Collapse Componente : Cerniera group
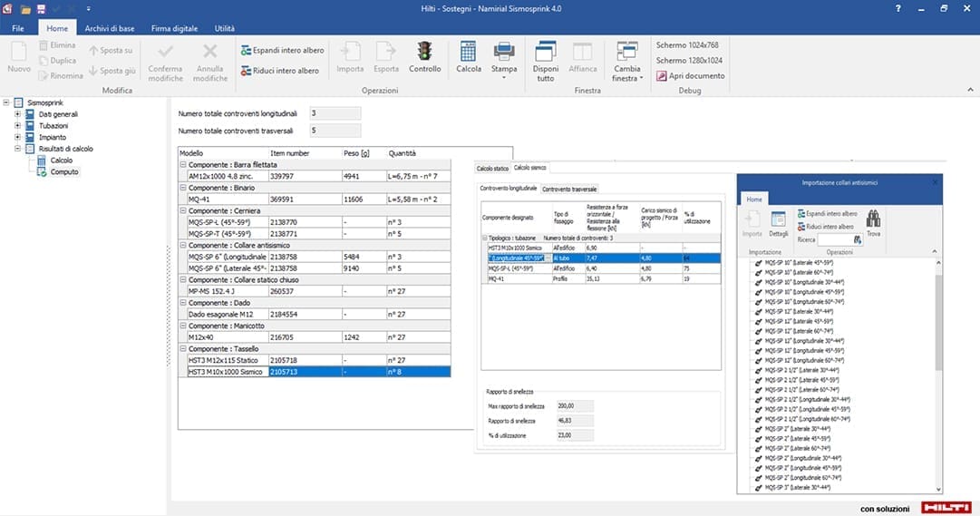This screenshot has height=516, width=980. click(183, 210)
